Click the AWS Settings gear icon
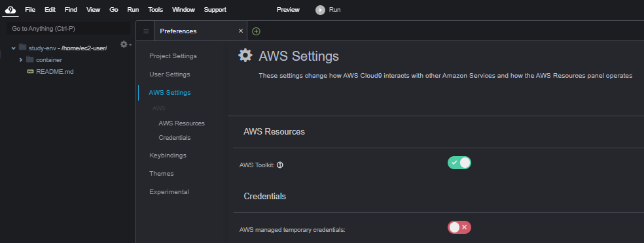 pos(245,56)
